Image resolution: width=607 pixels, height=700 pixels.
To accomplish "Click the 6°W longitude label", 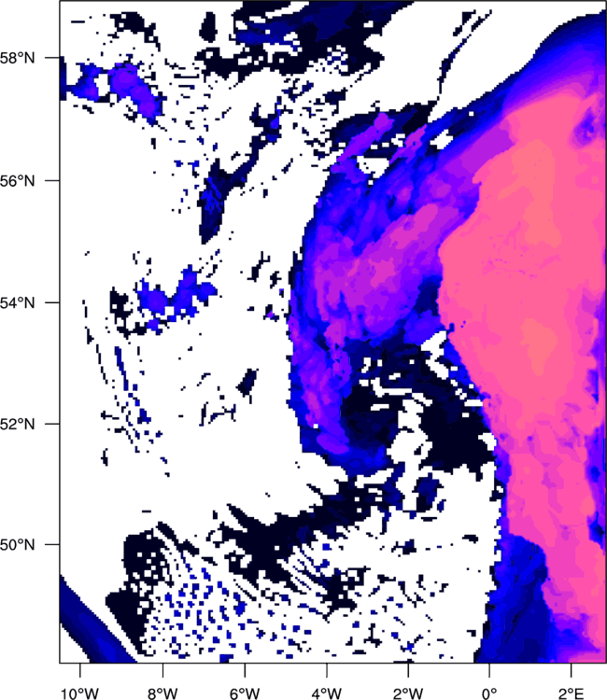I will (245, 693).
